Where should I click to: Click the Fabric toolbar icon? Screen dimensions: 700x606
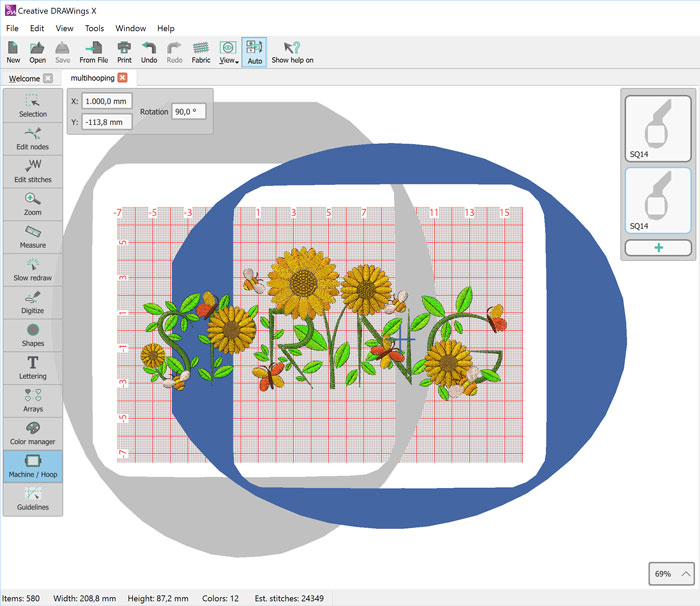pos(201,52)
